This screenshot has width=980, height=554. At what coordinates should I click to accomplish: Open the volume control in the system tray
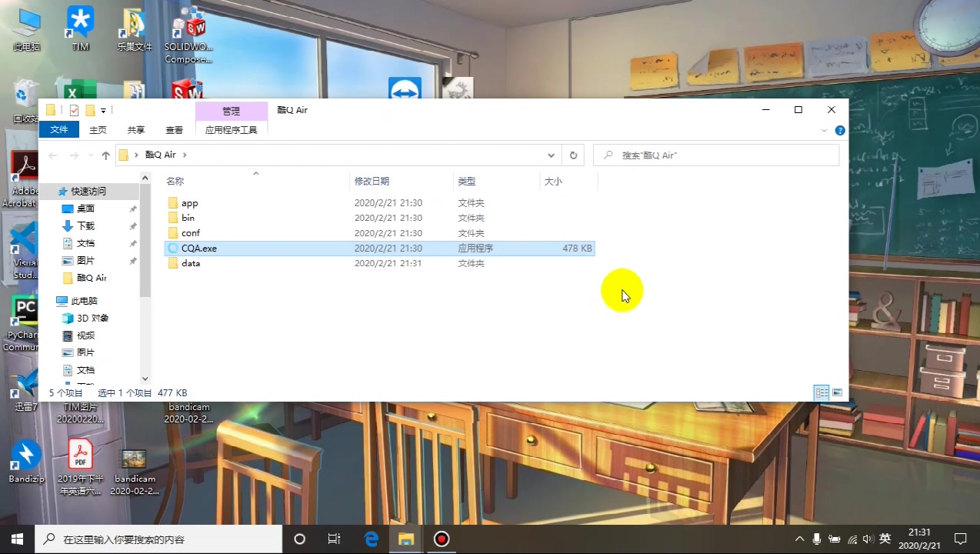868,539
